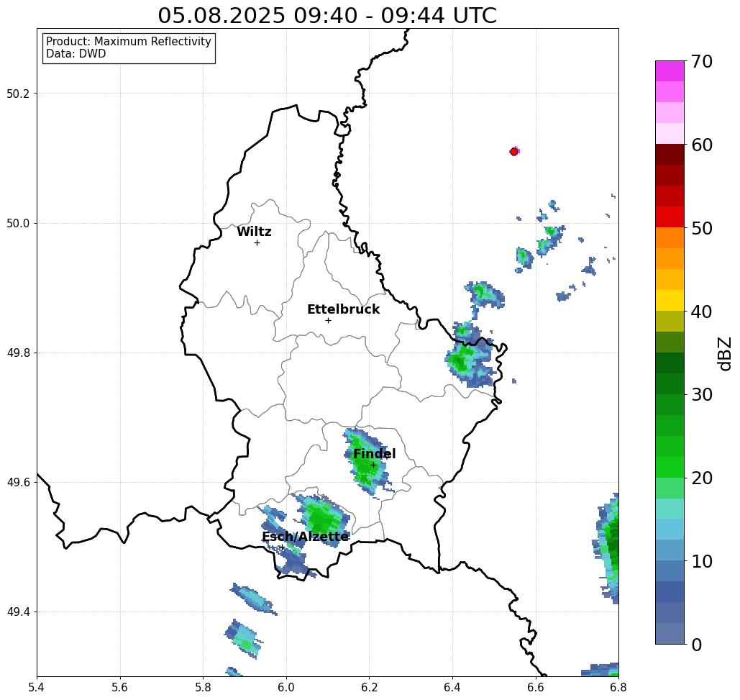Click the chart title showing 05.08.2025 time
Screen dimensions: 740x700
point(327,15)
